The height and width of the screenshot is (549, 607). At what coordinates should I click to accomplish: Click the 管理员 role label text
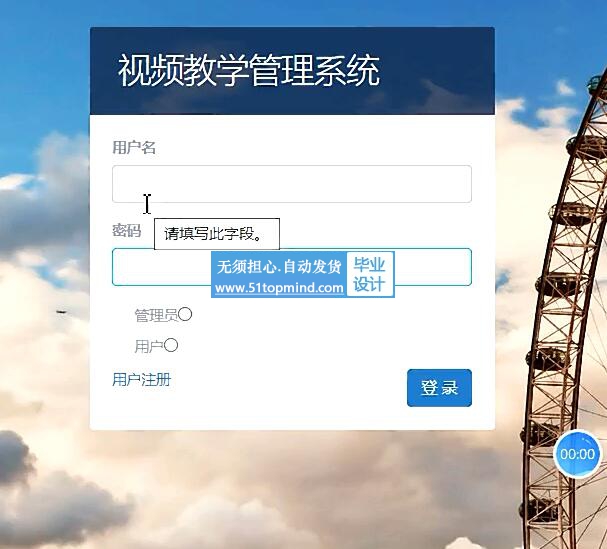pyautogui.click(x=156, y=315)
